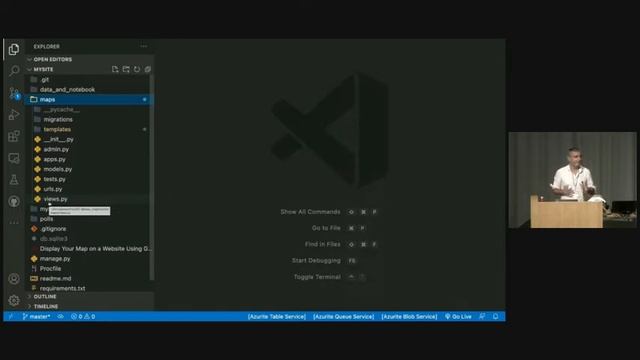Click Azurite Blob Service in status bar

pyautogui.click(x=409, y=316)
